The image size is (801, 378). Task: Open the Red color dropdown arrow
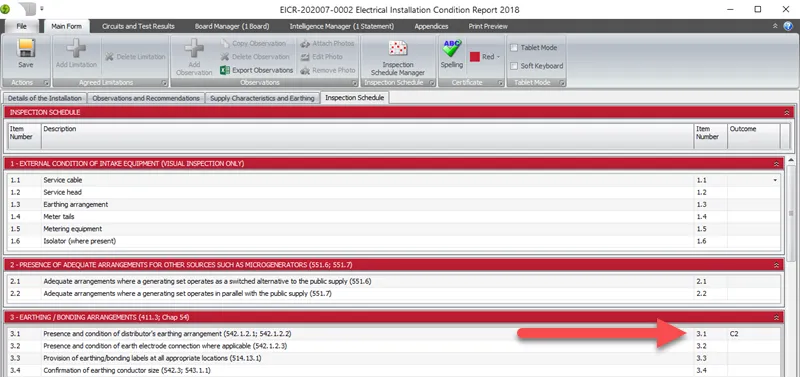[x=499, y=57]
